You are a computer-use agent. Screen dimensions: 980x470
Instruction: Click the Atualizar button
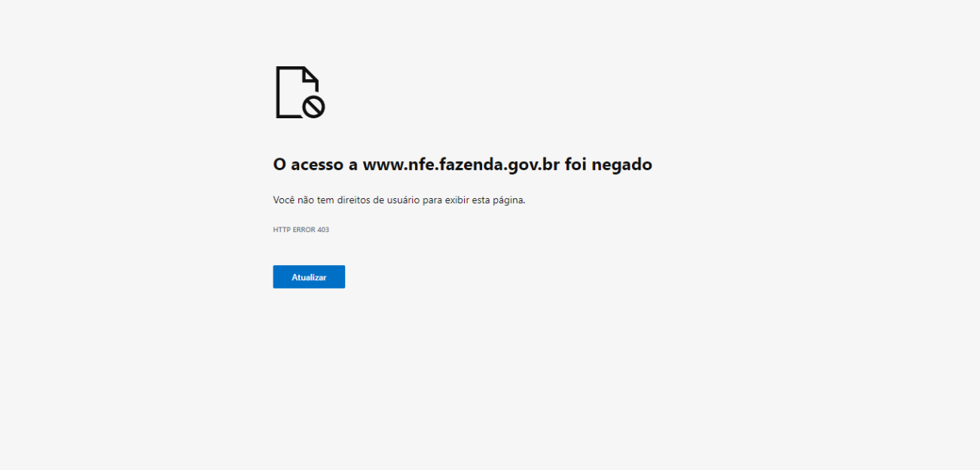click(309, 276)
